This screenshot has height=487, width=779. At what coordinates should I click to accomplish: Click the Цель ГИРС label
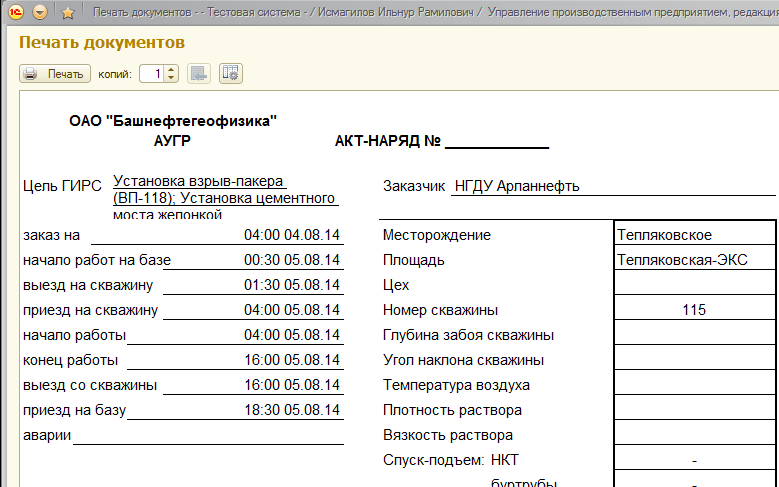click(x=62, y=186)
